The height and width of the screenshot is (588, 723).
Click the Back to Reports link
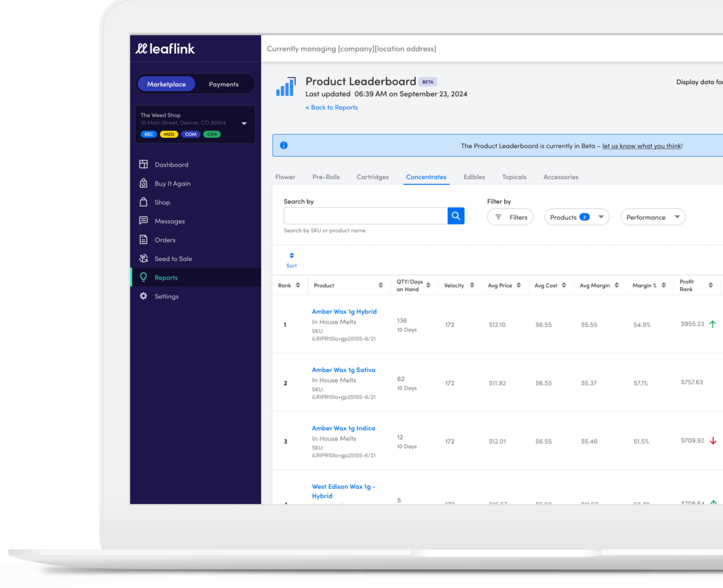(x=332, y=107)
